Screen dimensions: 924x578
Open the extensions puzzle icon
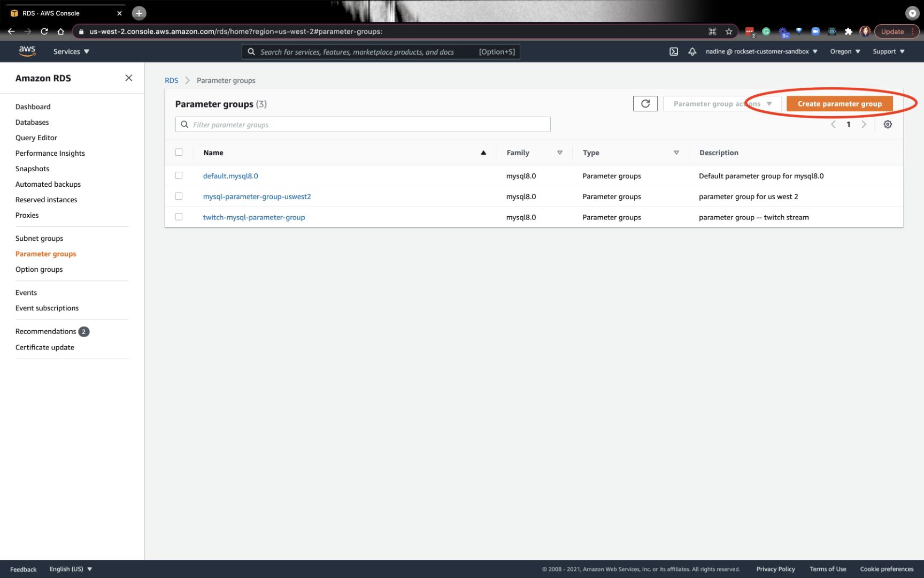(x=849, y=32)
